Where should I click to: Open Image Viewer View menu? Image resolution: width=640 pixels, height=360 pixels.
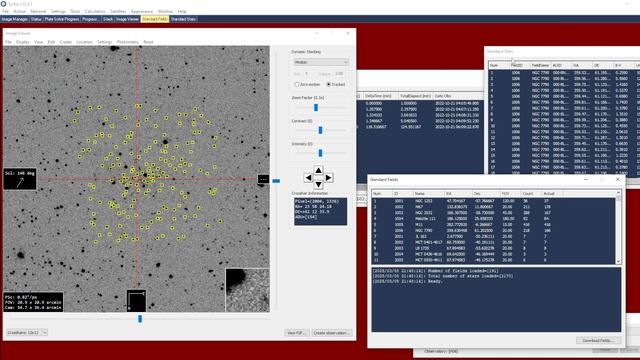(x=38, y=42)
